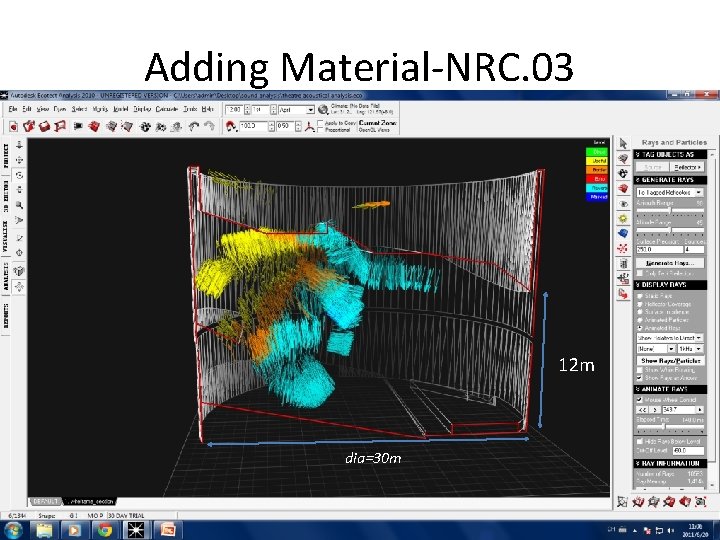This screenshot has width=720, height=540.
Task: Click the blue object panel icon
Action: point(623,233)
